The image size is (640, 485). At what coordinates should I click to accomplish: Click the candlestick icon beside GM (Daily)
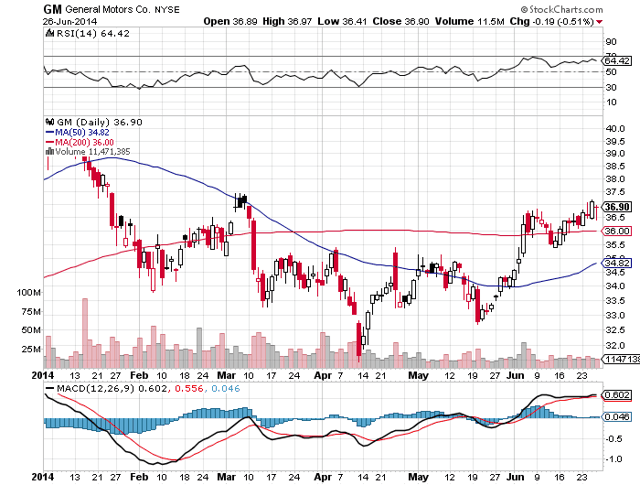pos(50,122)
